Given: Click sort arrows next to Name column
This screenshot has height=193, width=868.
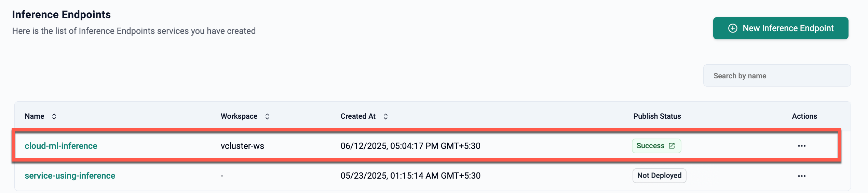Looking at the screenshot, I should click(x=54, y=116).
